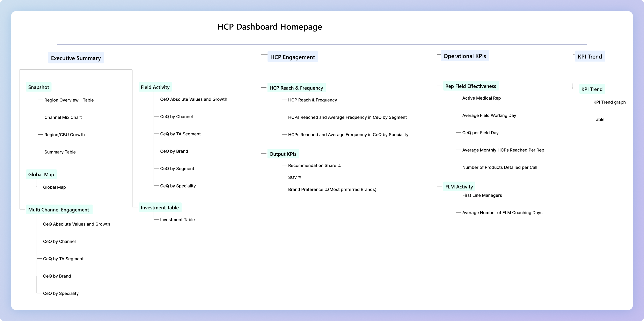The image size is (644, 321).
Task: Open the Multi Channel Engagement subsection
Action: point(59,210)
